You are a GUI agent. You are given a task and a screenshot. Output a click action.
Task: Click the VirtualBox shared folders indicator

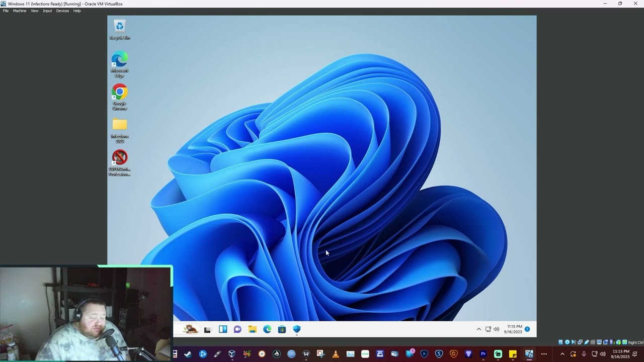pos(593,342)
